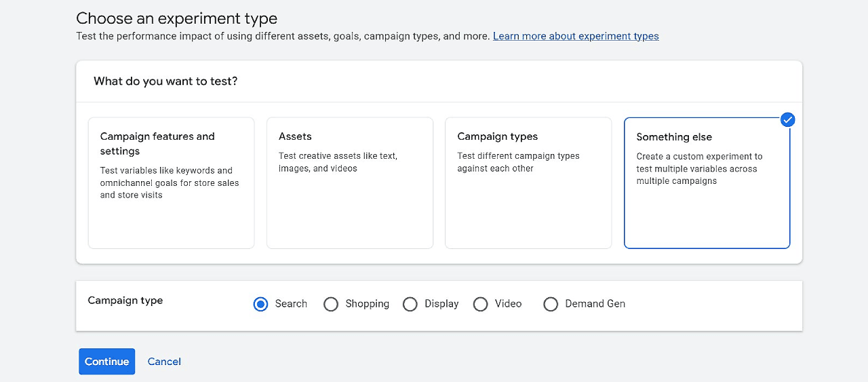Viewport: 868px width, 382px height.
Task: Open Learn more about experiment types link
Action: (x=576, y=36)
